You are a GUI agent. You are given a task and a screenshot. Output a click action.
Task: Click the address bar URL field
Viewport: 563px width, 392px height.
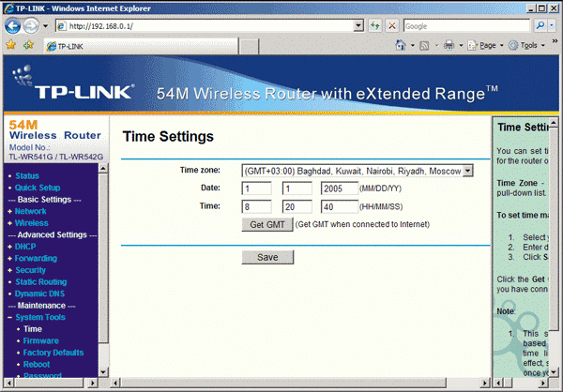coord(205,26)
